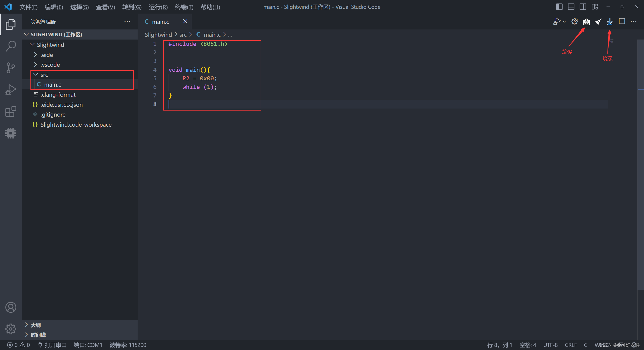Open the 查看 menu

coord(105,7)
